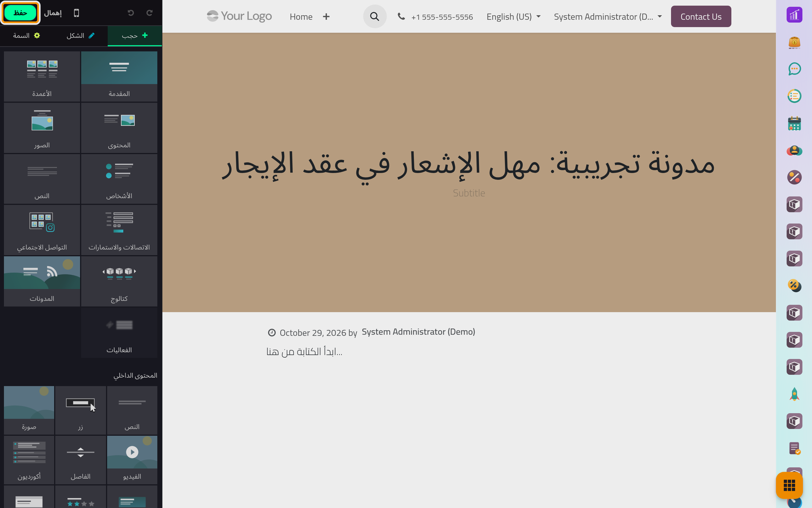Select the الأعمدة columns snippet category
The image size is (812, 508).
42,76
